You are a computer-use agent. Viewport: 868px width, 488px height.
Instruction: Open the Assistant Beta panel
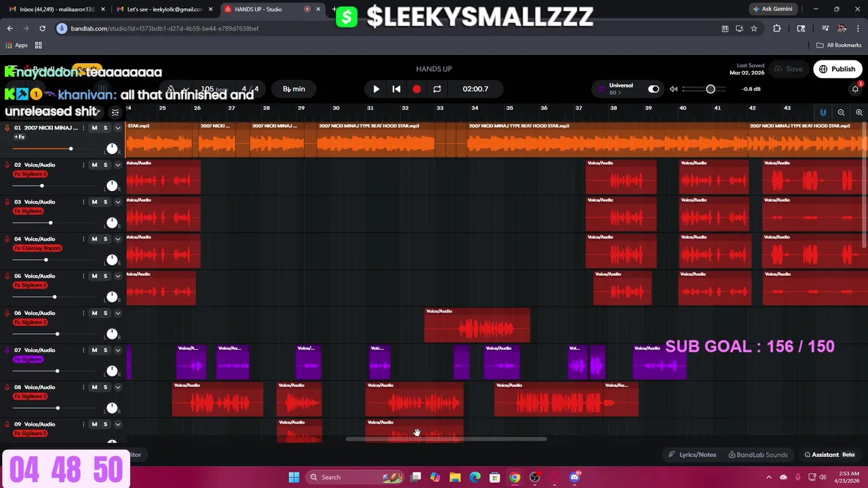829,455
